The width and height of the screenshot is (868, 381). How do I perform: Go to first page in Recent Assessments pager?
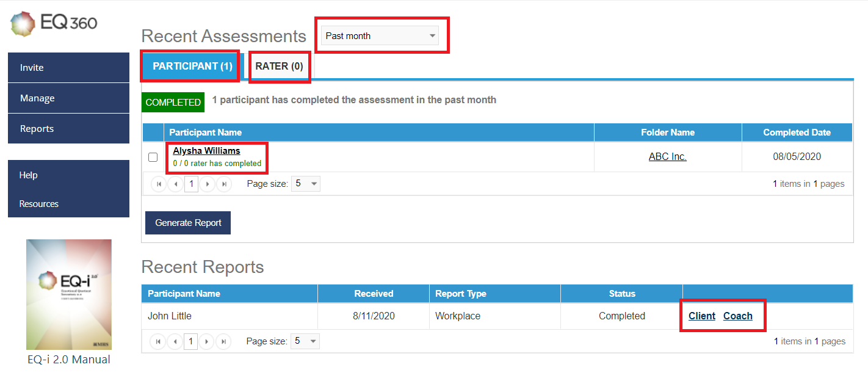159,184
